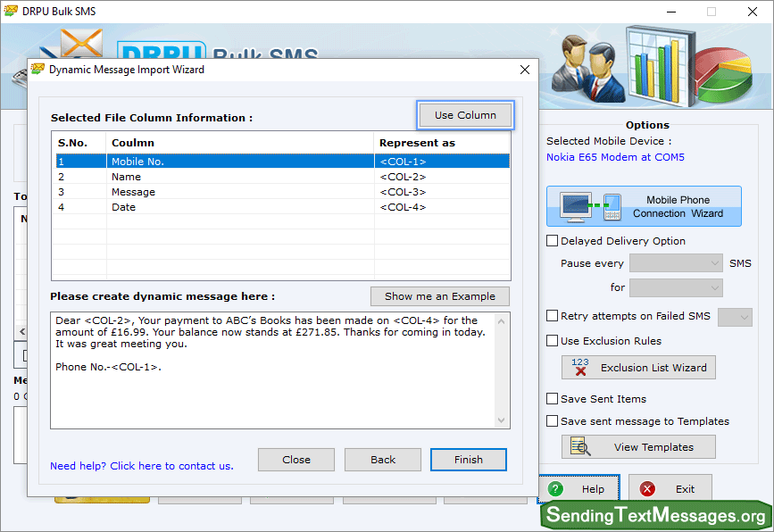
Task: Click the green question mark Help icon
Action: 555,488
